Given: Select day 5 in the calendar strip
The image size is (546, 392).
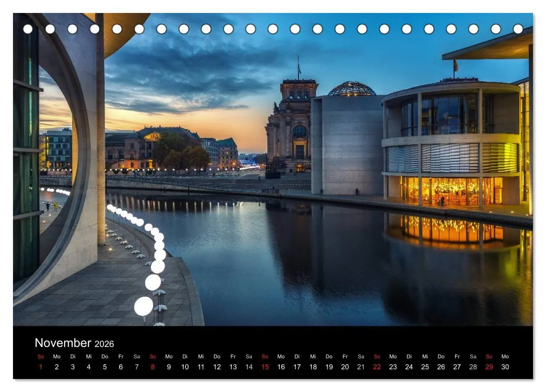Looking at the screenshot, I should [x=105, y=367].
